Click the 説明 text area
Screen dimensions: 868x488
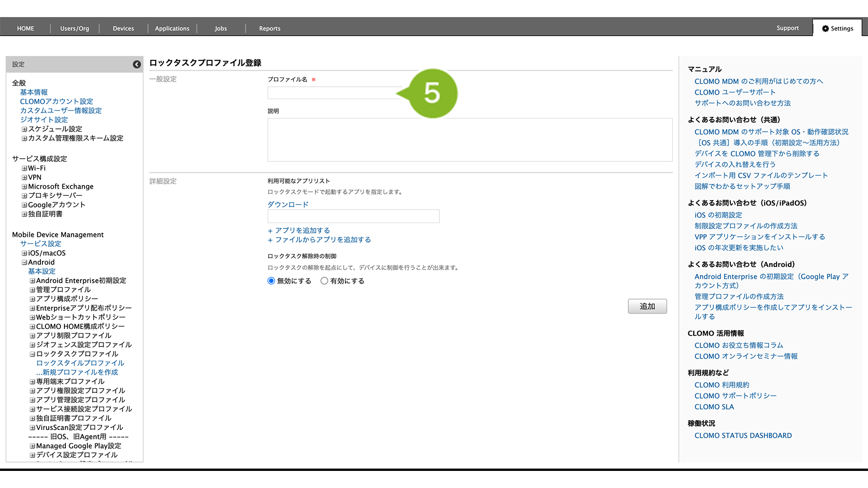(470, 140)
